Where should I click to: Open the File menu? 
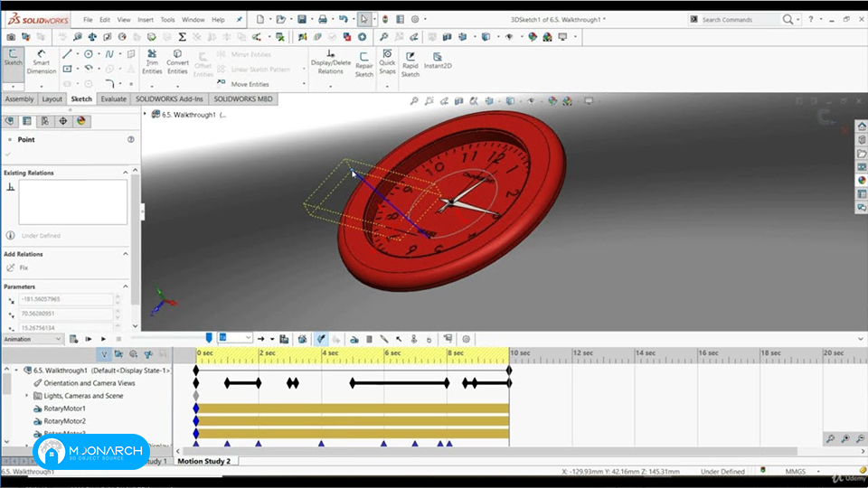coord(88,19)
